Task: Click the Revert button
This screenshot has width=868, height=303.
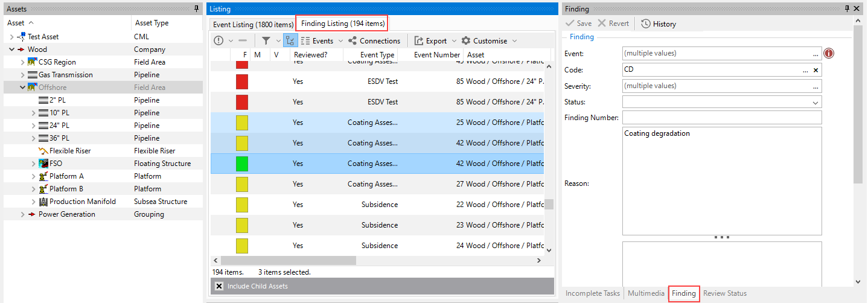Action: (613, 24)
